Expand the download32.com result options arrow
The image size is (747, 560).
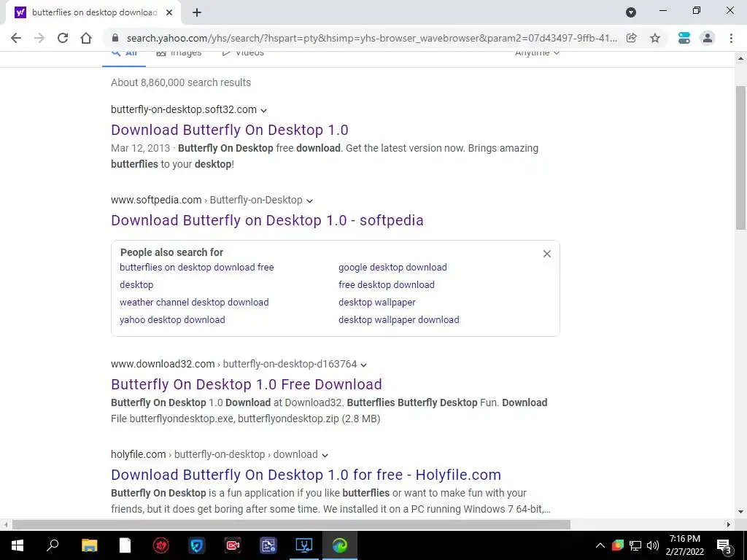(x=364, y=365)
